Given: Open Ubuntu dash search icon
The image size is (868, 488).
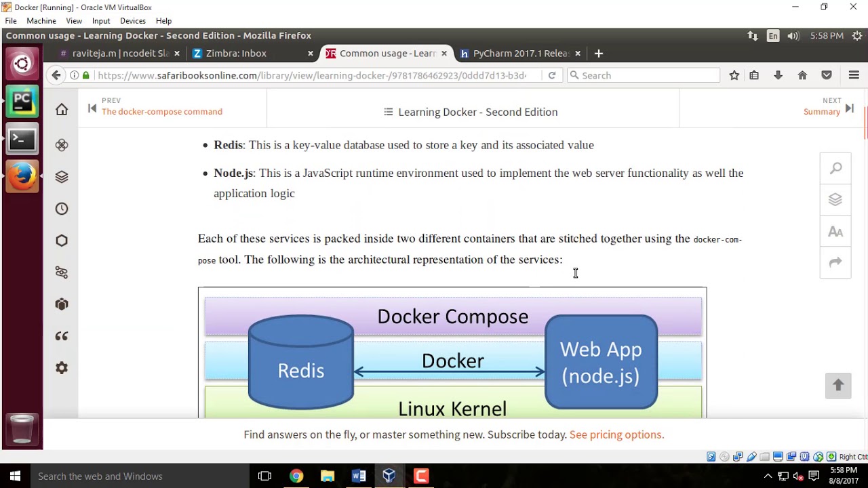Looking at the screenshot, I should point(22,64).
